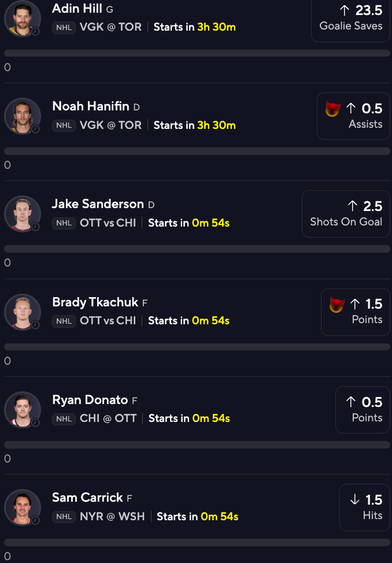The height and width of the screenshot is (563, 392).
Task: Click Sam Carrick's name
Action: 87,497
